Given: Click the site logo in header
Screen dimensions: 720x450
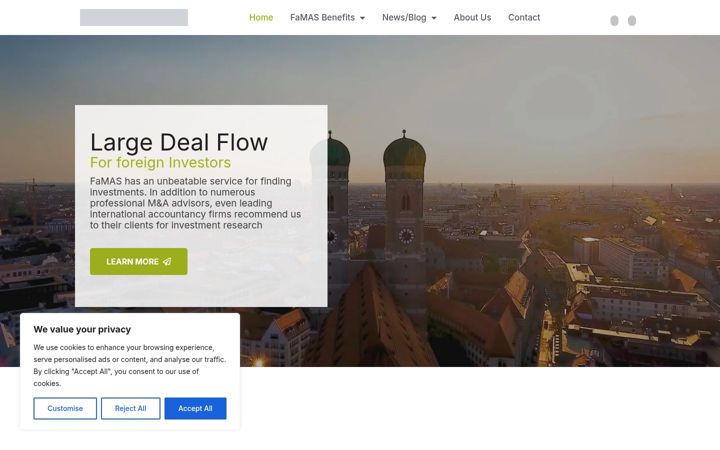Looking at the screenshot, I should pyautogui.click(x=134, y=17).
